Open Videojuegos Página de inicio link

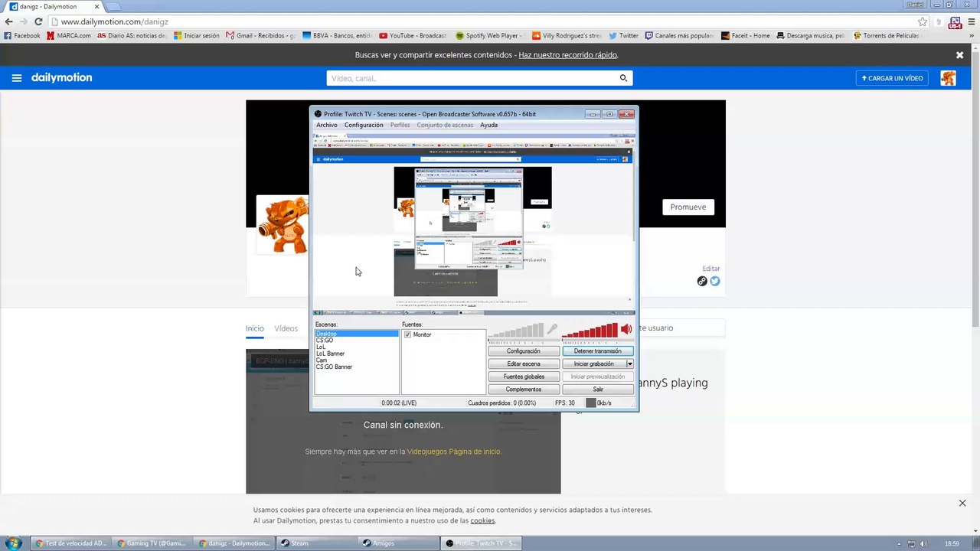pos(453,452)
